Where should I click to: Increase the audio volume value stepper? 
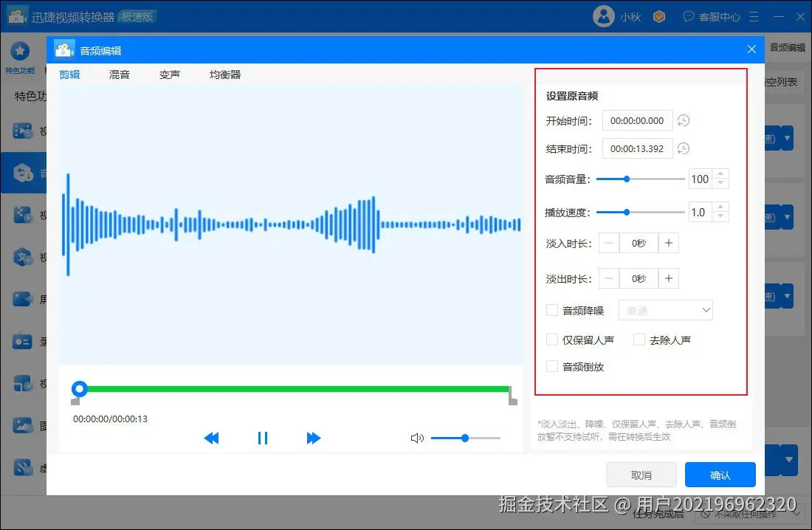720,174
